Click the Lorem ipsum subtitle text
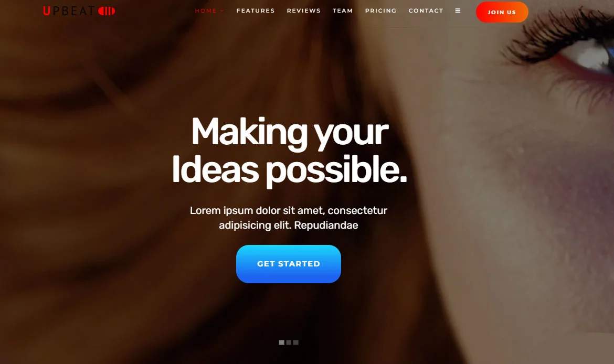Viewport: 614px width, 364px height. coord(289,218)
